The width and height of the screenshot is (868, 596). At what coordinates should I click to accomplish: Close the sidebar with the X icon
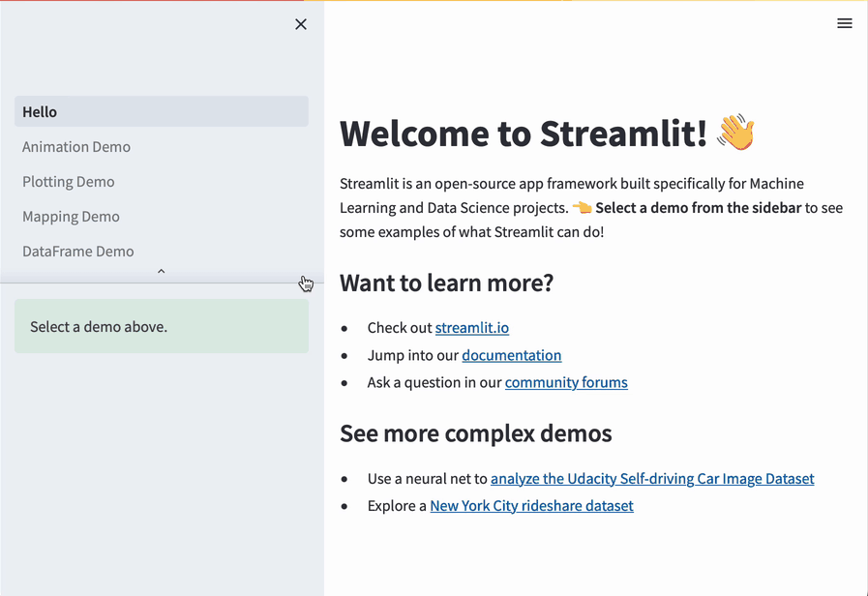click(301, 24)
